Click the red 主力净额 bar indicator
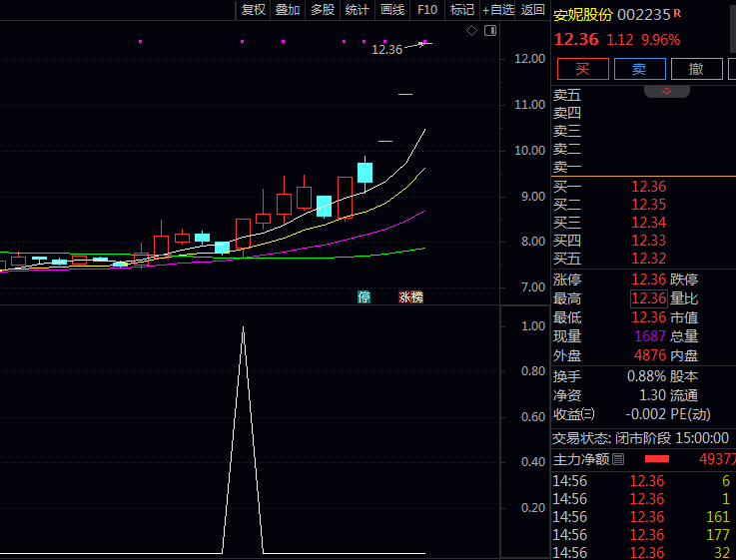This screenshot has height=560, width=736. (656, 459)
